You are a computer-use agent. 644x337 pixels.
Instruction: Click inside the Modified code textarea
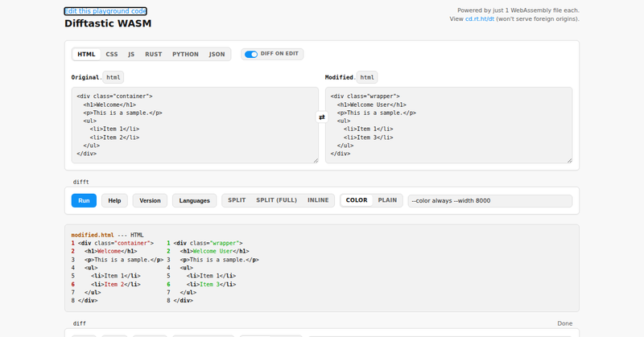(449, 125)
